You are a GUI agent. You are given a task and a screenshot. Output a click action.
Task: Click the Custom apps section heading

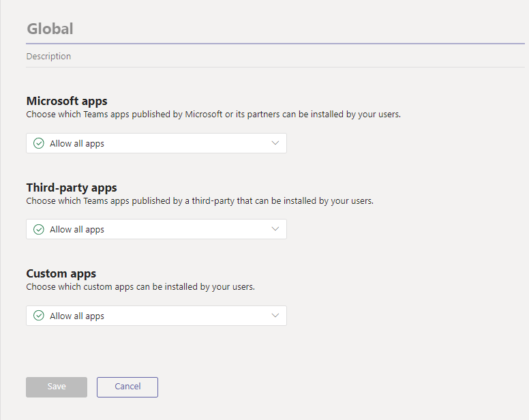[61, 273]
